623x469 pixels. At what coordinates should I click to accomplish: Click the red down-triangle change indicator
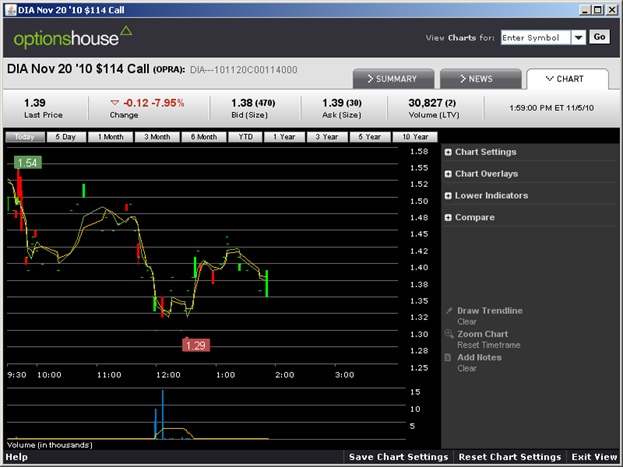114,103
